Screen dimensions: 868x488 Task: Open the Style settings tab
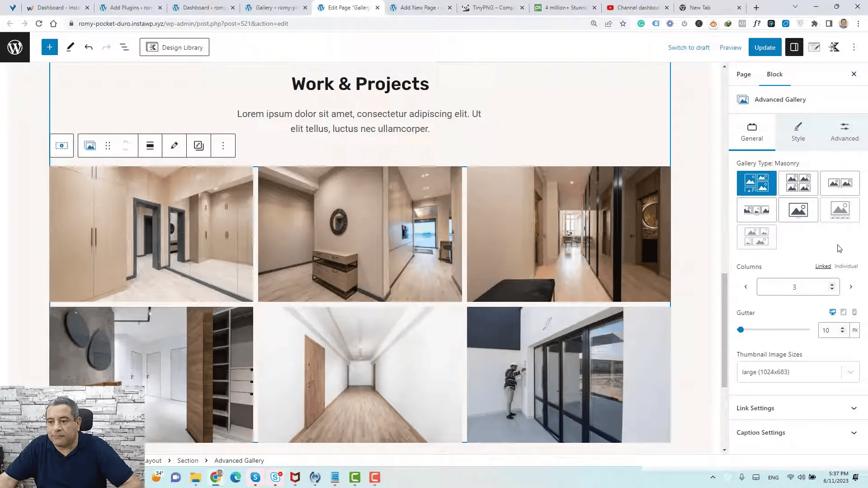[x=798, y=132]
